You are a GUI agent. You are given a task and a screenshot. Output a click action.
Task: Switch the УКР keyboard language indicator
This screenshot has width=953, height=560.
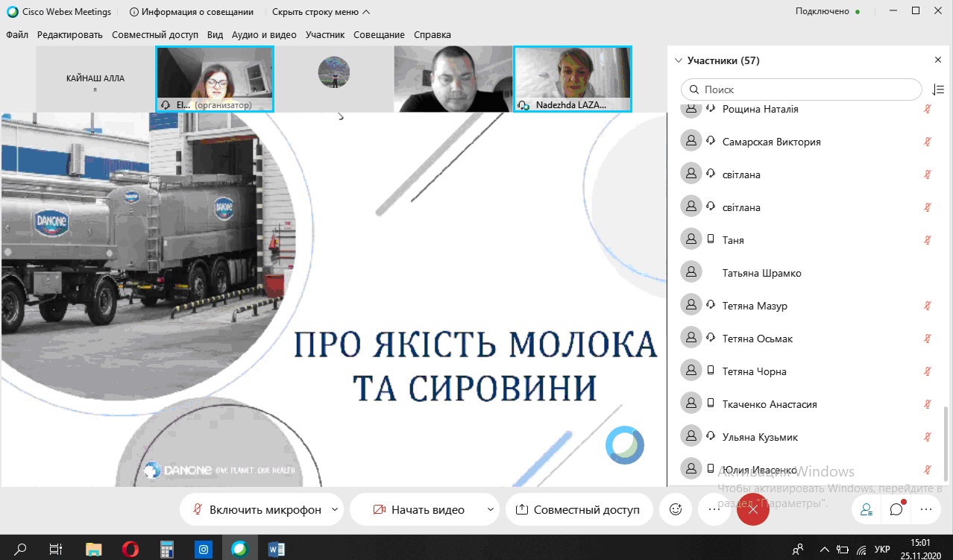tap(882, 550)
